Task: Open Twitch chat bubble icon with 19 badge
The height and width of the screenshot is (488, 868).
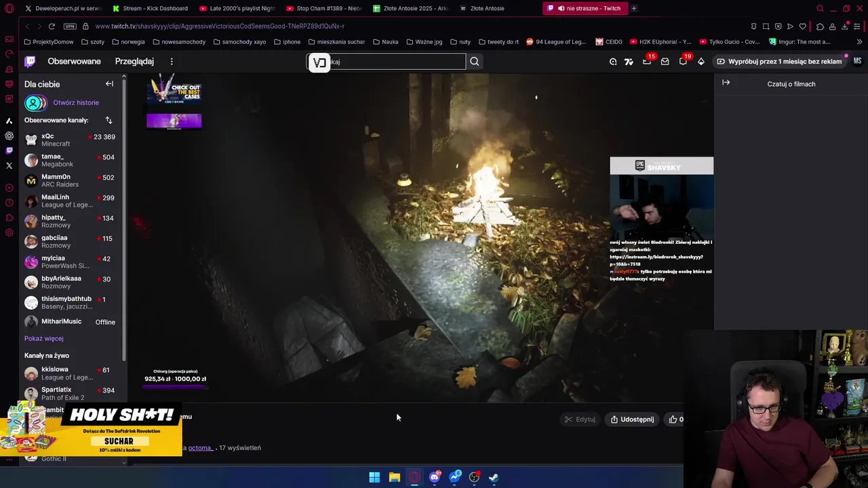Action: [x=683, y=61]
